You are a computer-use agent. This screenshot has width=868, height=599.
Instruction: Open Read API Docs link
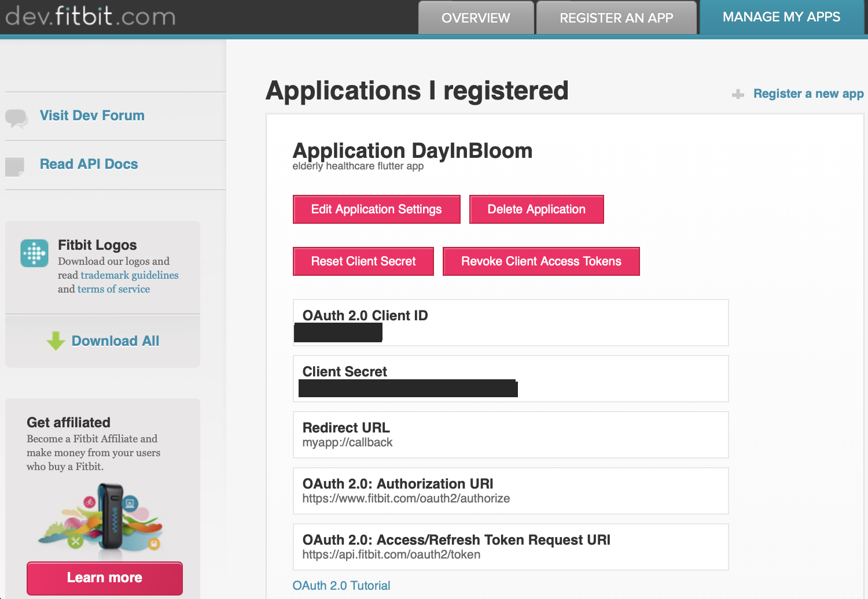tap(89, 164)
